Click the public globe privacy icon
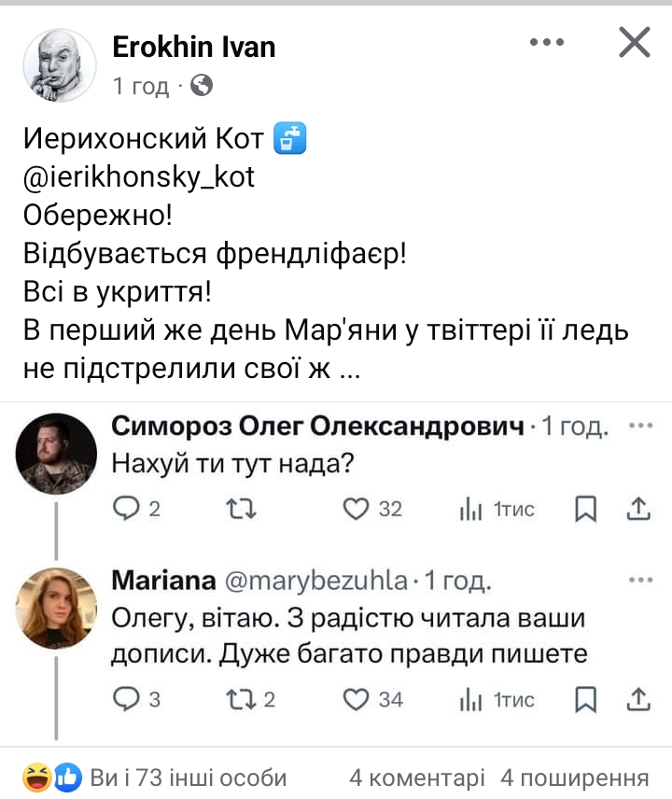Image resolution: width=672 pixels, height=799 pixels. click(201, 87)
